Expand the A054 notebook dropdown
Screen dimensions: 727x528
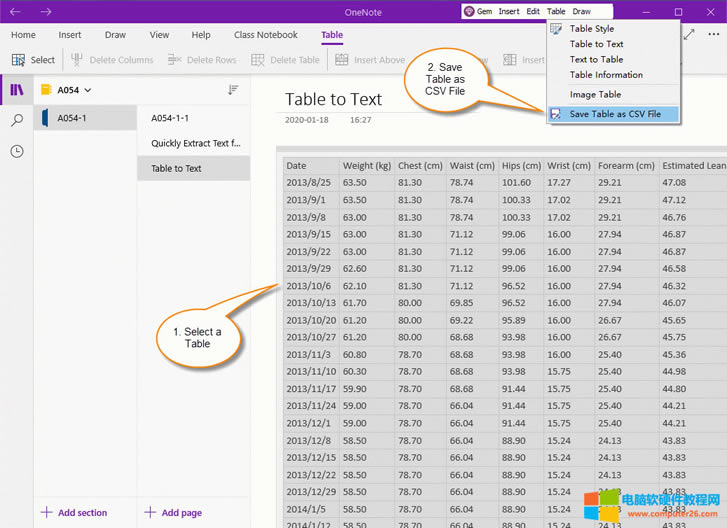point(88,90)
